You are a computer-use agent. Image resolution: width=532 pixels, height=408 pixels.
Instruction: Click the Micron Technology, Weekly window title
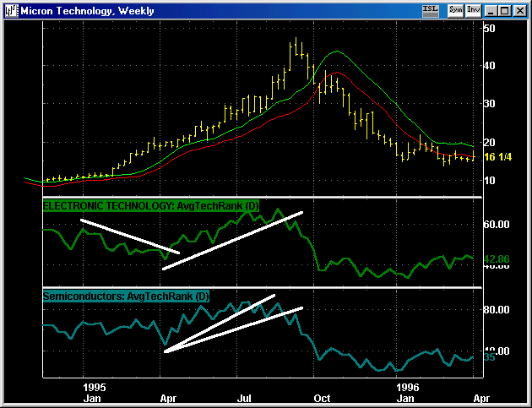[x=87, y=11]
